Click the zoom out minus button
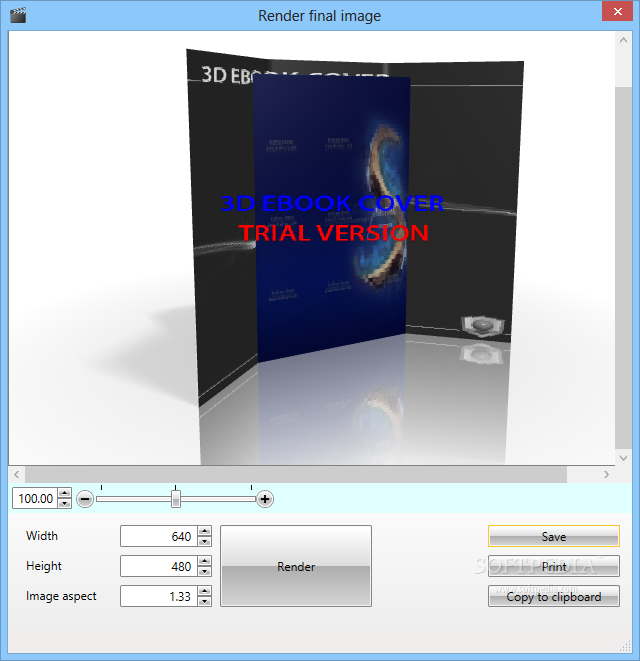 (x=85, y=500)
